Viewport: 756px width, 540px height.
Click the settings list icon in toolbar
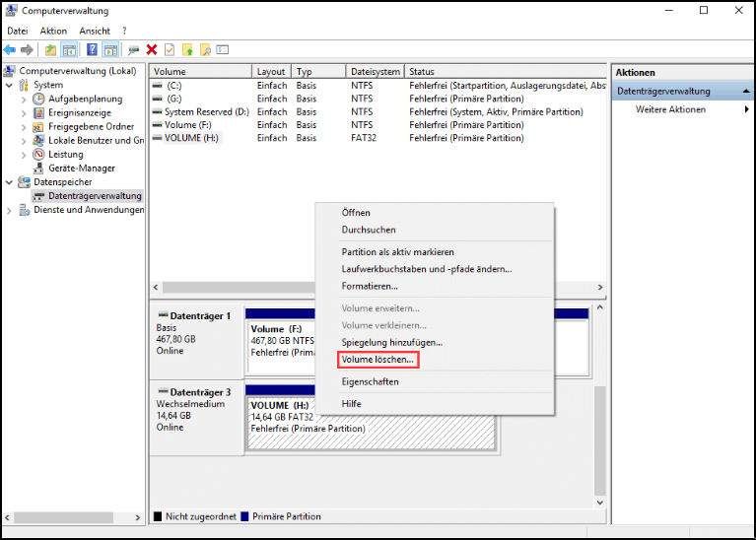click(223, 49)
